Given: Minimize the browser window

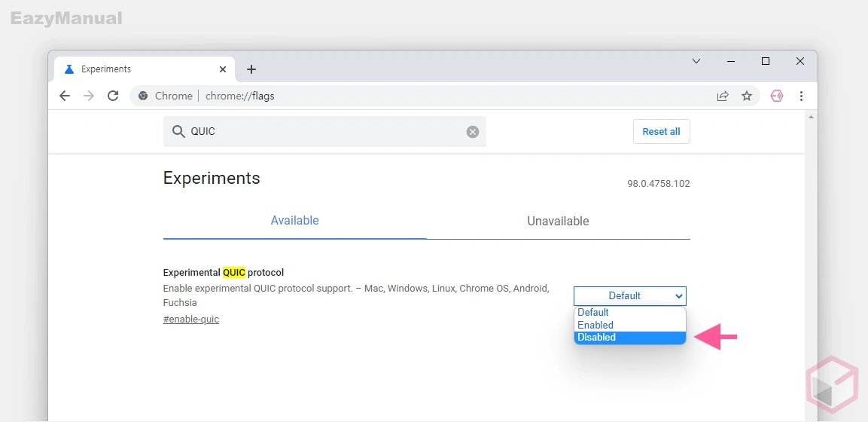Looking at the screenshot, I should (x=731, y=62).
